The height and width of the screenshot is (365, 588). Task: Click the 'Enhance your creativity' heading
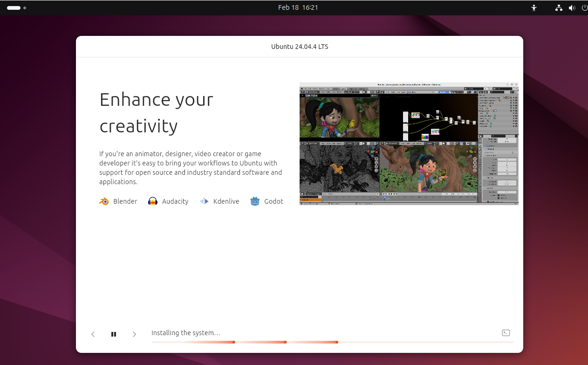157,112
